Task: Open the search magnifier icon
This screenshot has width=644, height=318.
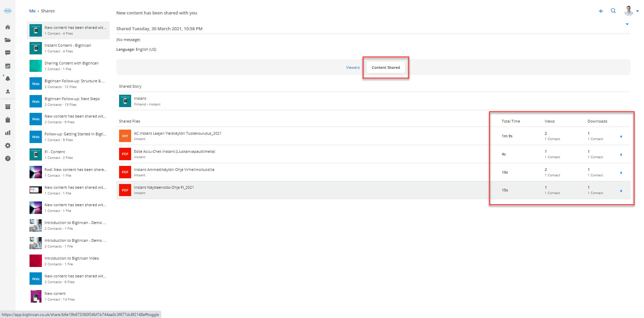Action: tap(613, 11)
